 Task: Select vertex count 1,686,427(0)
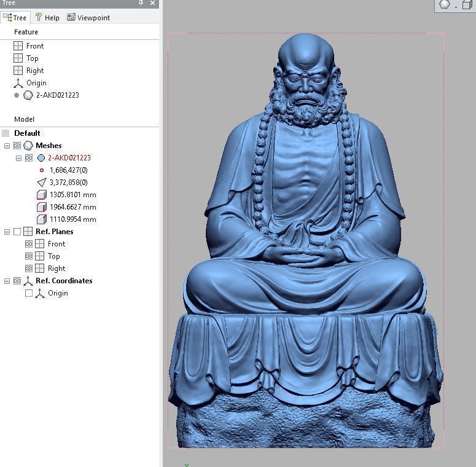tap(69, 170)
